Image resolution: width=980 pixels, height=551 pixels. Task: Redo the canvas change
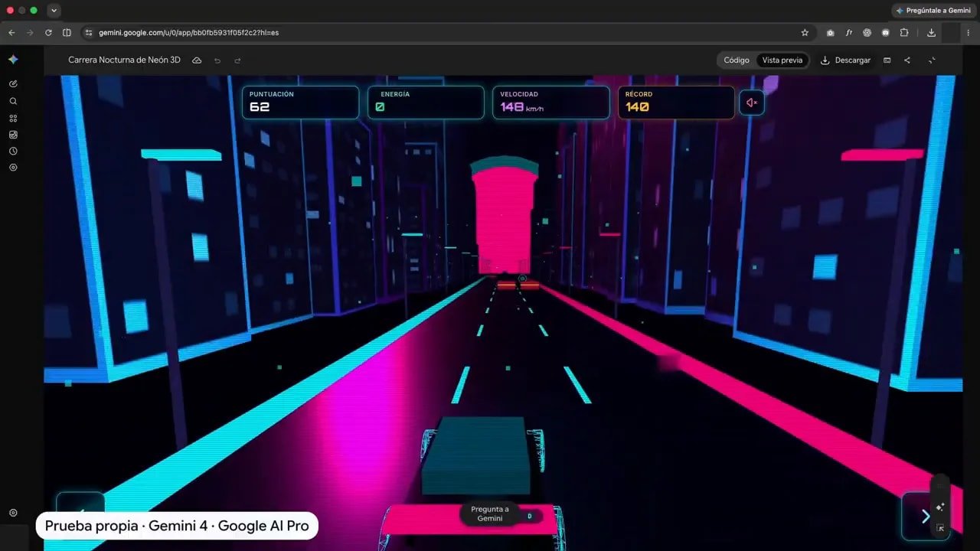click(x=237, y=60)
